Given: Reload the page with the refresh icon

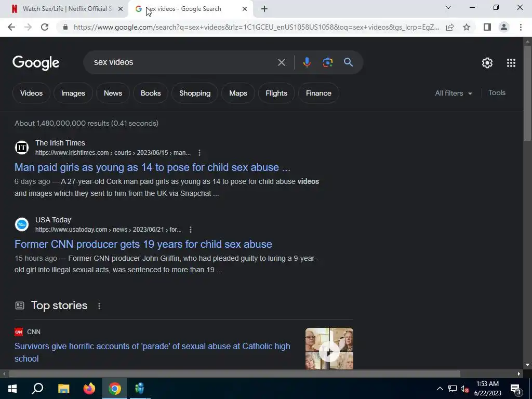Looking at the screenshot, I should pos(45,27).
